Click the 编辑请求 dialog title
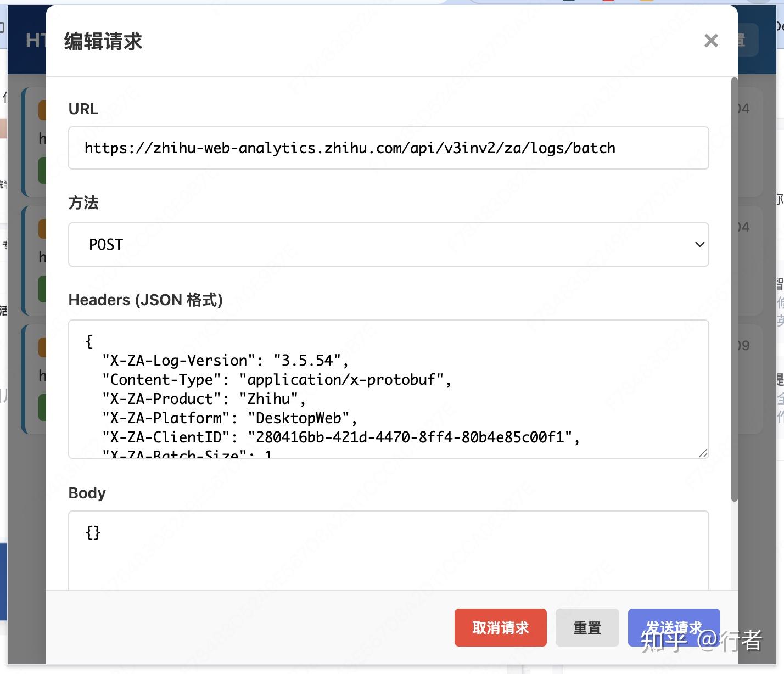This screenshot has height=674, width=784. pyautogui.click(x=103, y=41)
